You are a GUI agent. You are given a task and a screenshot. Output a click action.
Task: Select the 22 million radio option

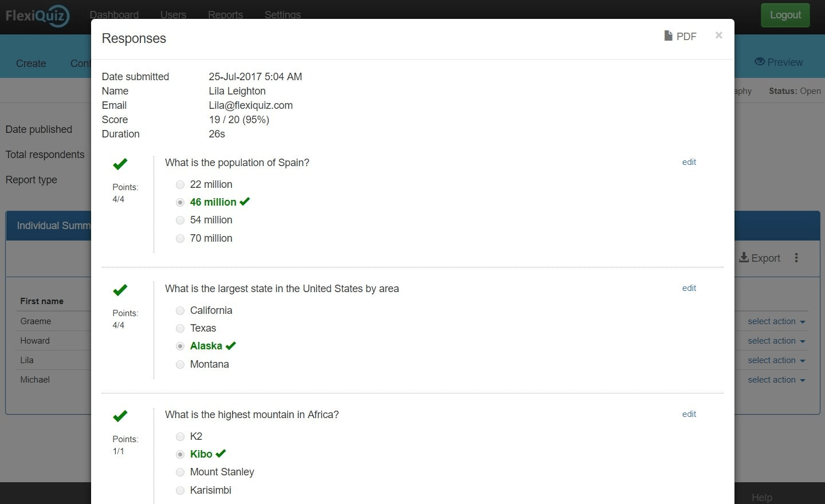click(x=180, y=184)
